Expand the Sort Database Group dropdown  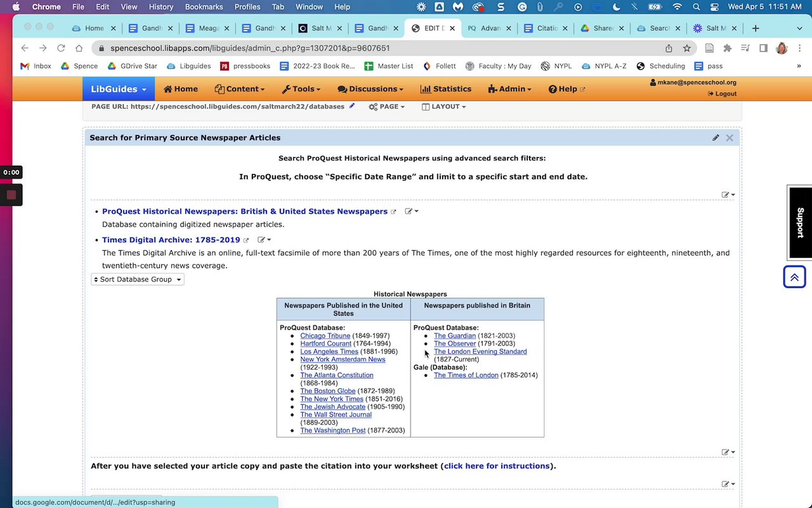tap(138, 279)
